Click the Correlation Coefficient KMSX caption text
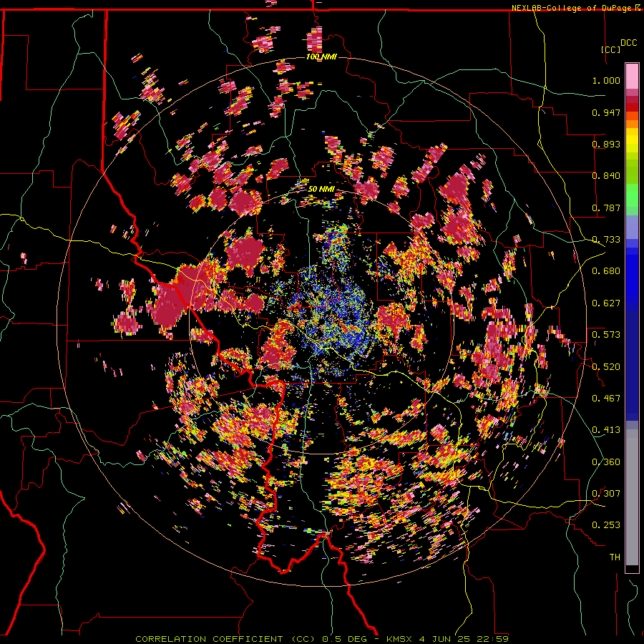This screenshot has width=644, height=644. click(x=322, y=639)
